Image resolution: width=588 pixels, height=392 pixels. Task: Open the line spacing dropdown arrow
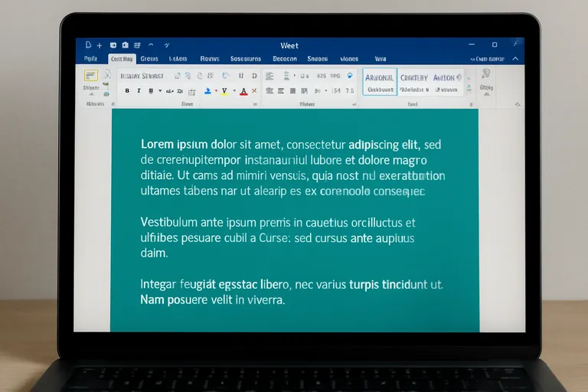tap(326, 91)
